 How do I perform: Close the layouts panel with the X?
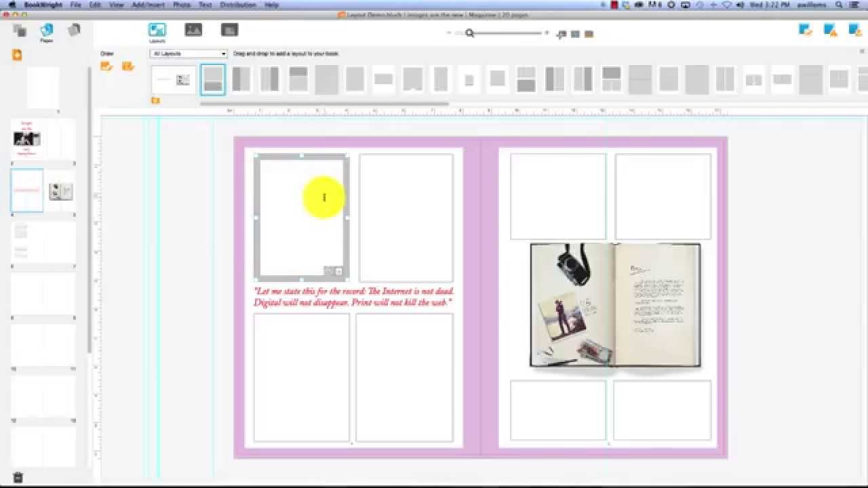point(862,52)
